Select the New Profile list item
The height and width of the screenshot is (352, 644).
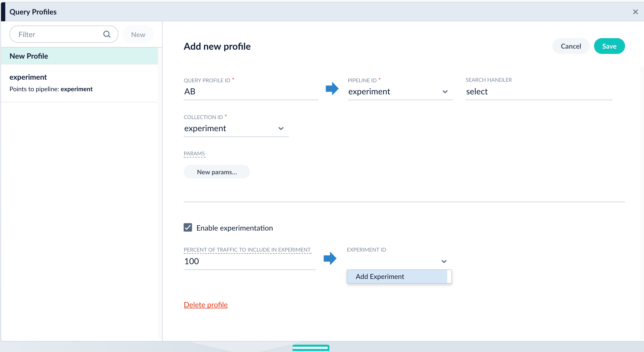[79, 56]
